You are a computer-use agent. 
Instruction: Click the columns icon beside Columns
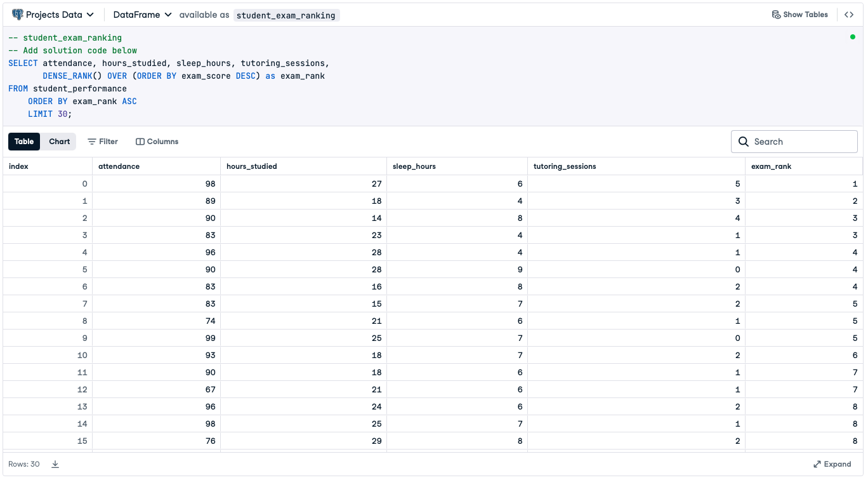[x=140, y=142]
